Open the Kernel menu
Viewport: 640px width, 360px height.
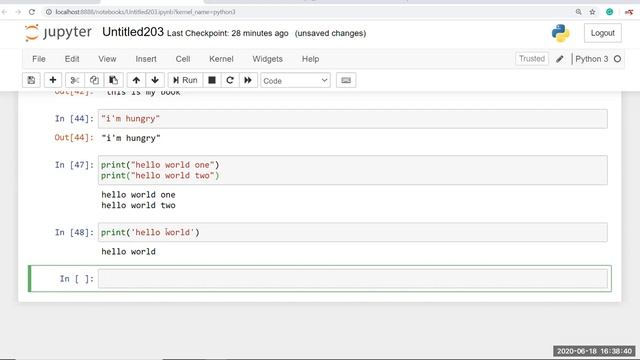(221, 59)
